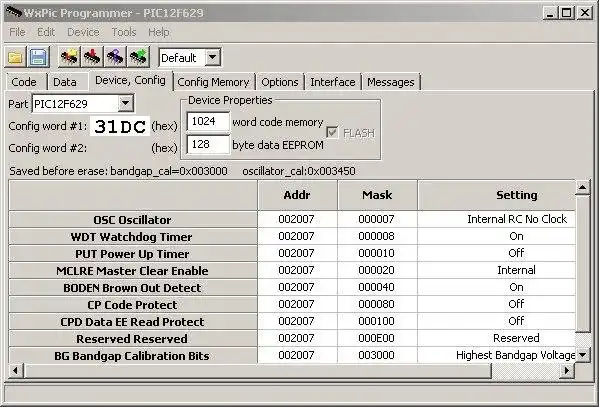Show the Messages tab
This screenshot has width=599, height=407.
pyautogui.click(x=390, y=82)
